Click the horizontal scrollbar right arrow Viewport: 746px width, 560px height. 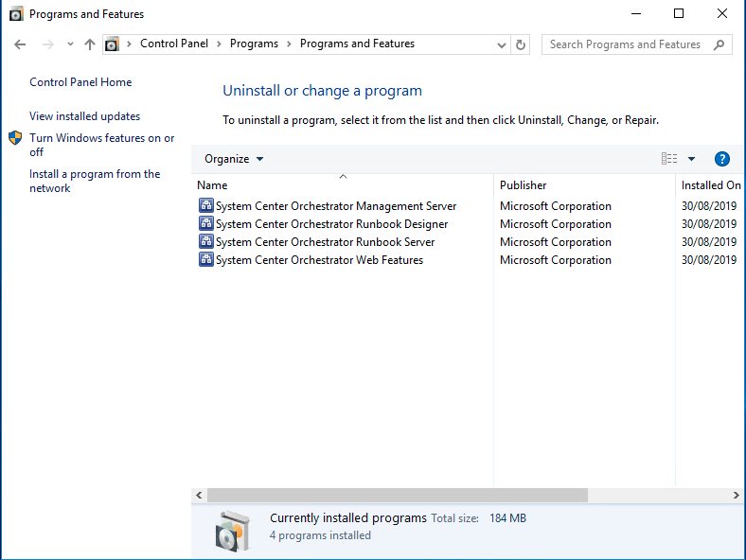tap(737, 495)
